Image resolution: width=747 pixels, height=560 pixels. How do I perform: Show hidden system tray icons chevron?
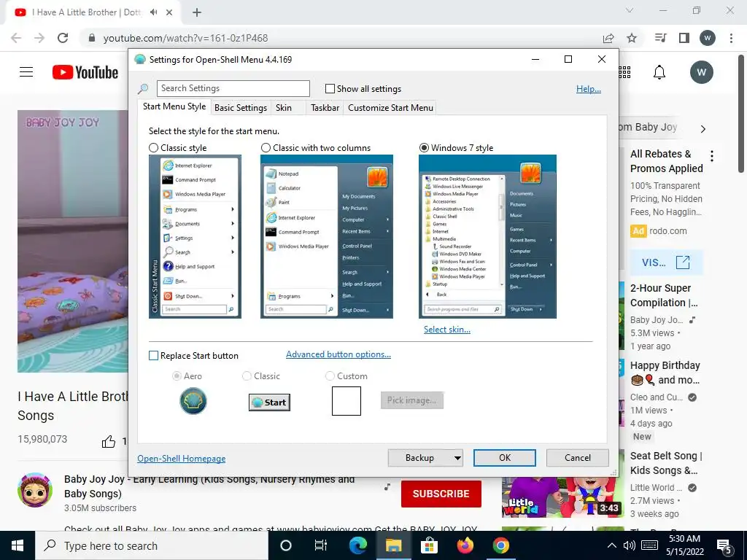(x=612, y=545)
